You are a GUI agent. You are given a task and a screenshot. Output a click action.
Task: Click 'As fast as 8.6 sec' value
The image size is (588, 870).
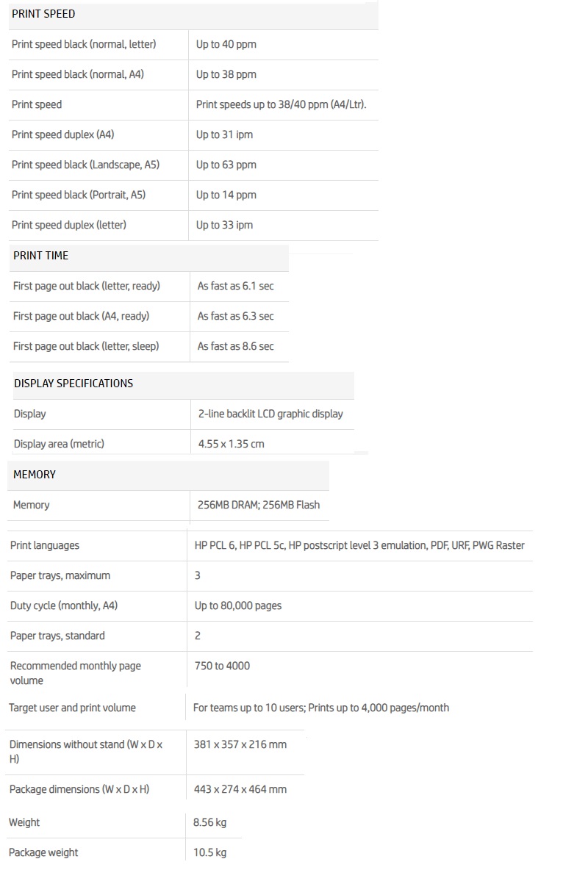click(235, 346)
